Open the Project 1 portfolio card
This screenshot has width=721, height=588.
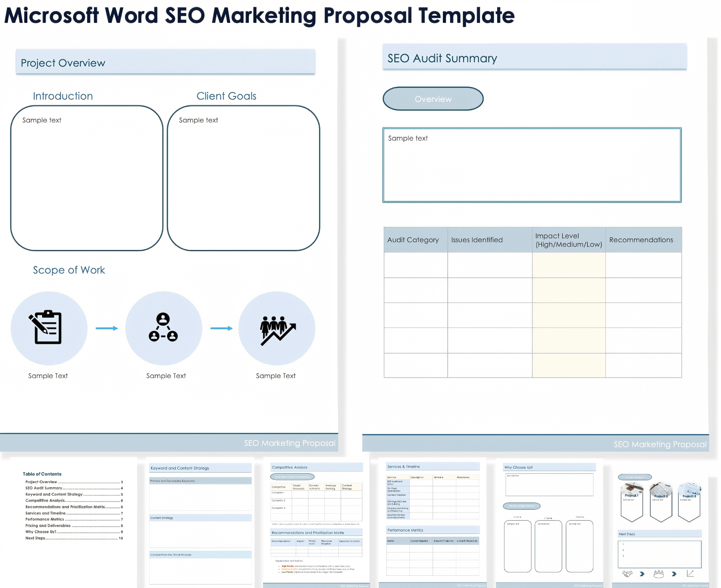tap(632, 503)
